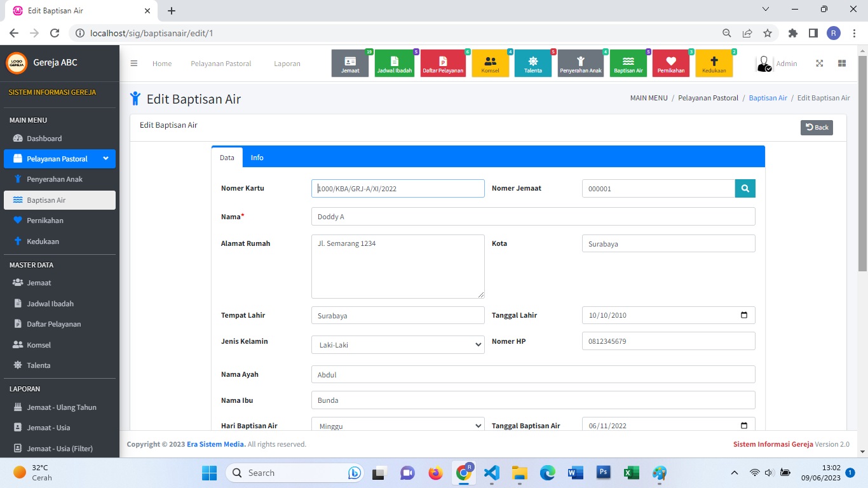Screen dimensions: 868x488
Task: Open the Jemaat shortcut tile in top bar
Action: click(350, 64)
